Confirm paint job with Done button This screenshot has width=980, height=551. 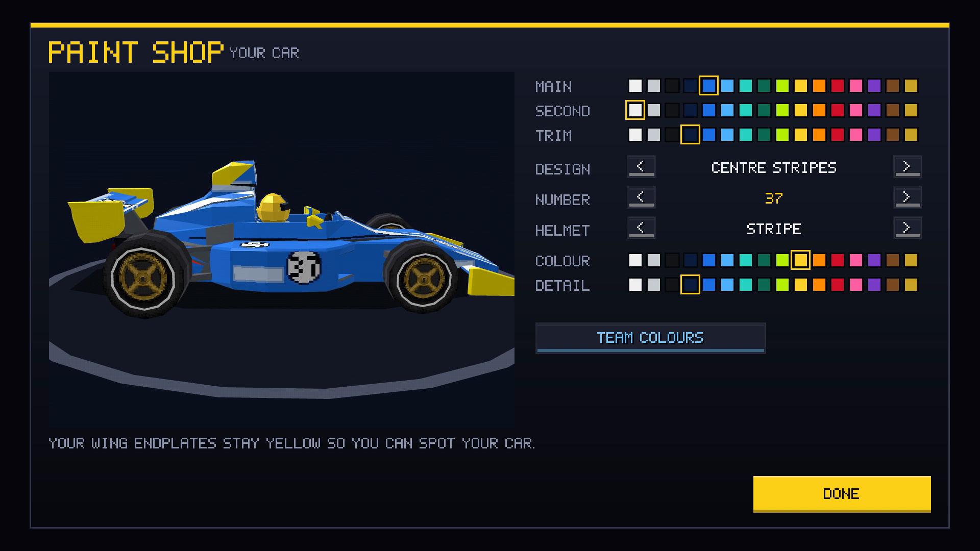(842, 494)
